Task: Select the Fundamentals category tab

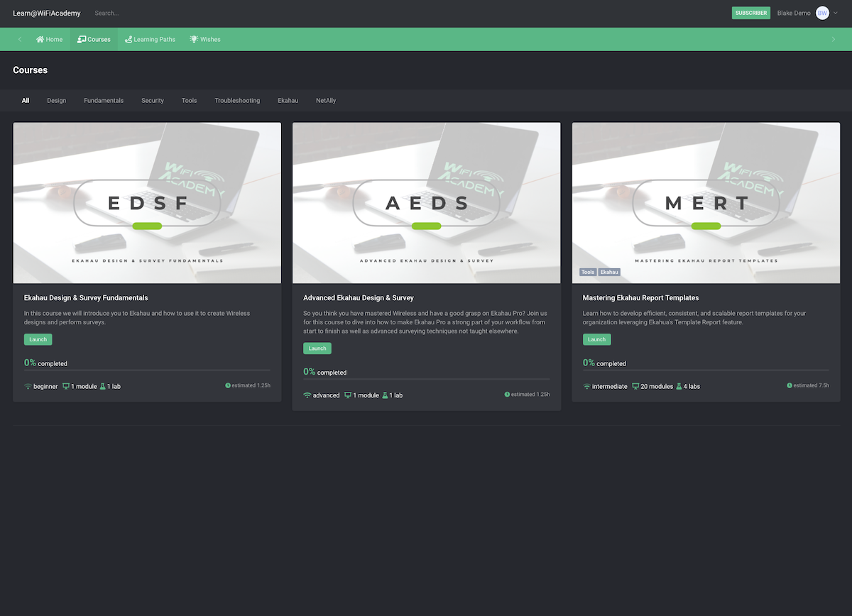Action: coord(104,101)
